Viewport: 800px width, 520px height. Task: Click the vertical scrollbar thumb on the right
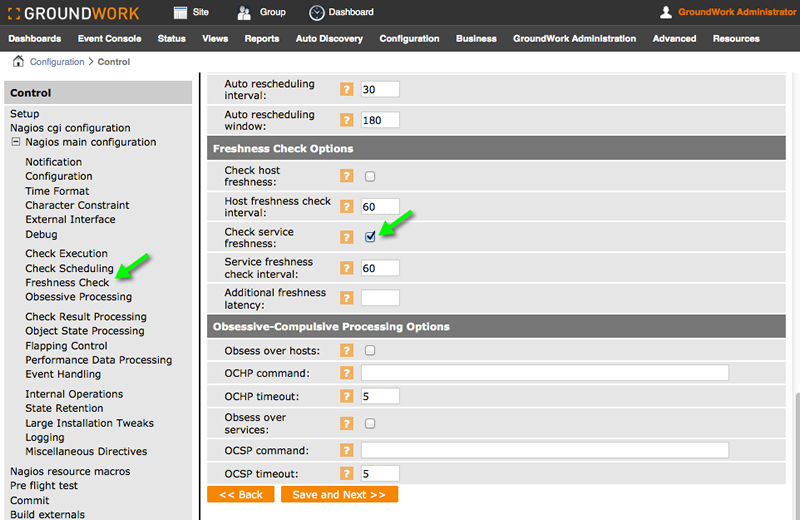click(x=797, y=457)
